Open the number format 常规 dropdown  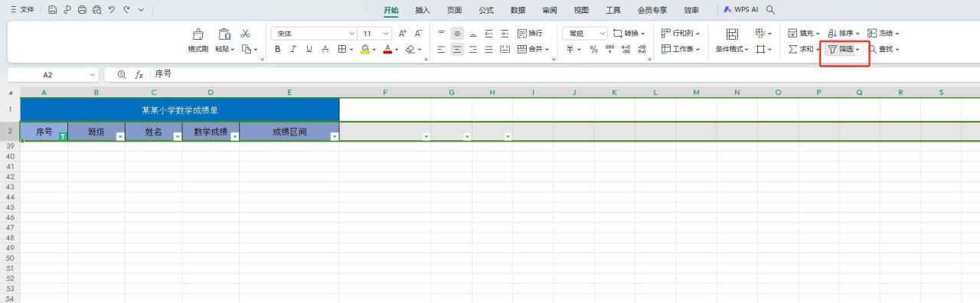click(586, 34)
